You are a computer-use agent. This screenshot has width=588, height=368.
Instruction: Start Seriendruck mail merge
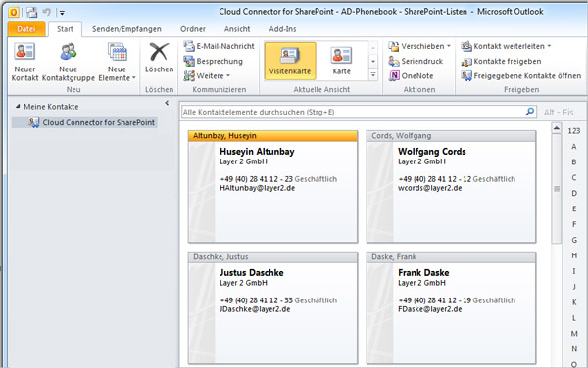[x=416, y=61]
